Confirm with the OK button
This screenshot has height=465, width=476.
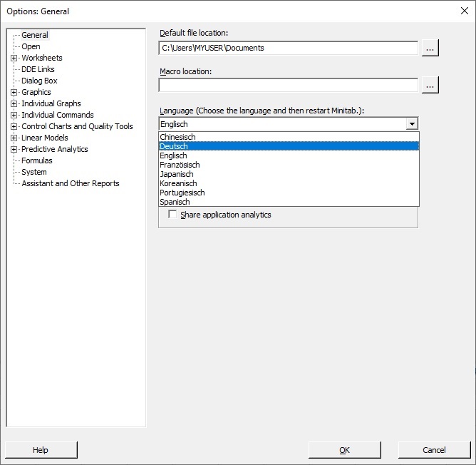tap(345, 450)
